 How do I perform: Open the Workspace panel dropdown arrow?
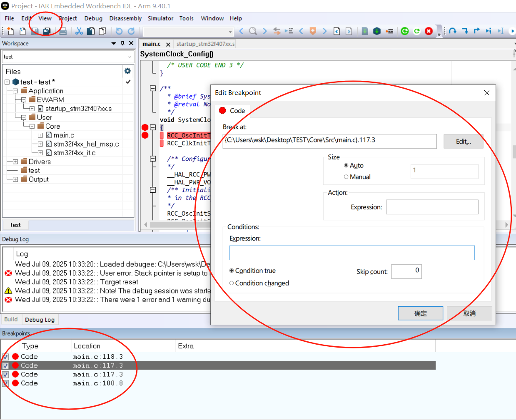(x=114, y=43)
